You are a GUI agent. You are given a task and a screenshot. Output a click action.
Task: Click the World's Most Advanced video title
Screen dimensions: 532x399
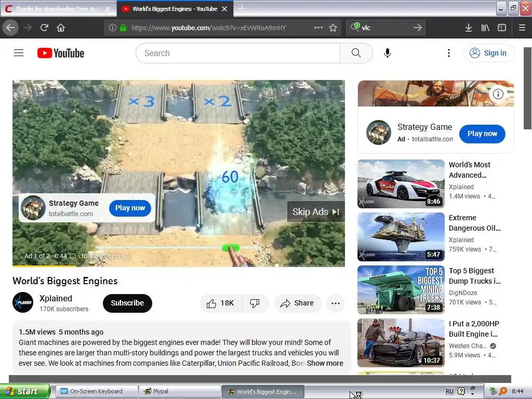pyautogui.click(x=470, y=170)
